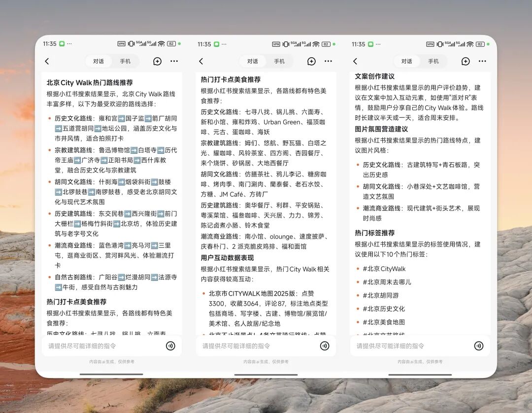Tap the 图片氛围营造建议 heading
The width and height of the screenshot is (532, 413).
click(381, 129)
